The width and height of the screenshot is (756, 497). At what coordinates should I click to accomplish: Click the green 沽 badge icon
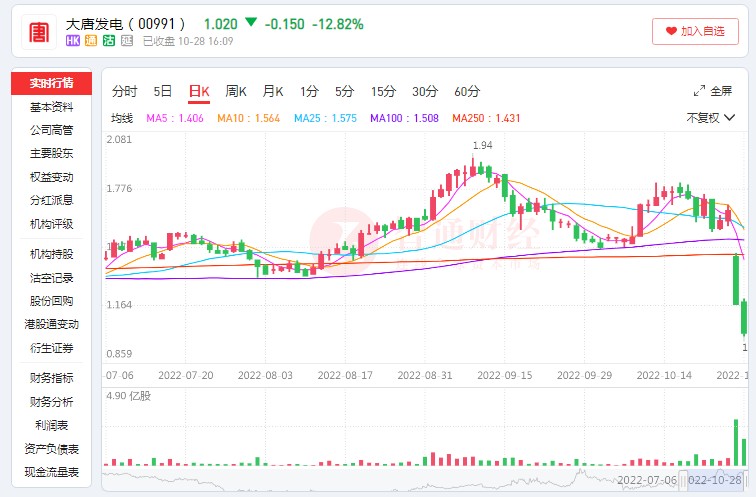click(109, 41)
